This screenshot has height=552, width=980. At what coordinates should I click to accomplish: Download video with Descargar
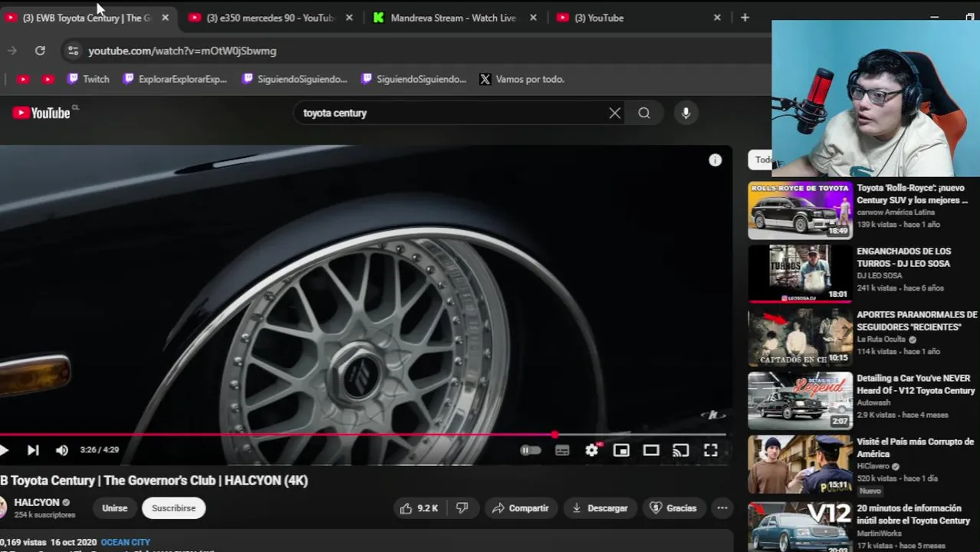pyautogui.click(x=600, y=508)
